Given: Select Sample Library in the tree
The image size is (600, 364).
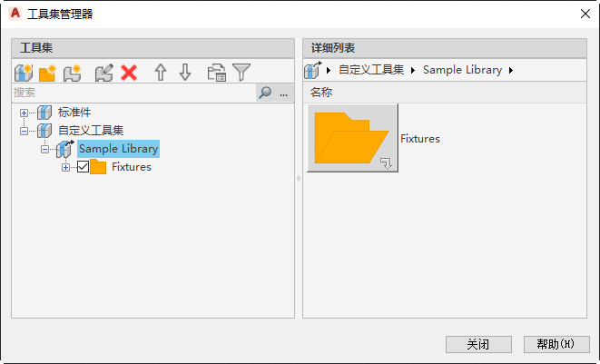Looking at the screenshot, I should pyautogui.click(x=118, y=148).
